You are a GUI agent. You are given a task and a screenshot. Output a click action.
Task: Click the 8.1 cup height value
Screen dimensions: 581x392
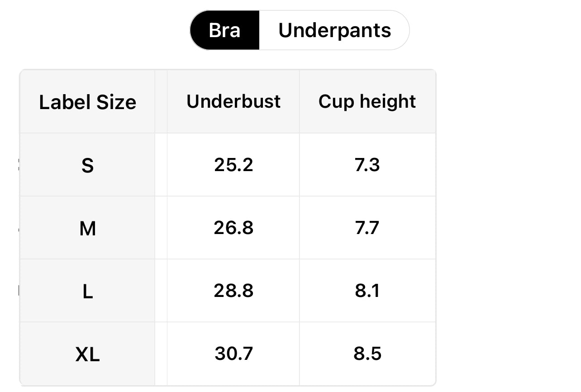[x=367, y=291]
